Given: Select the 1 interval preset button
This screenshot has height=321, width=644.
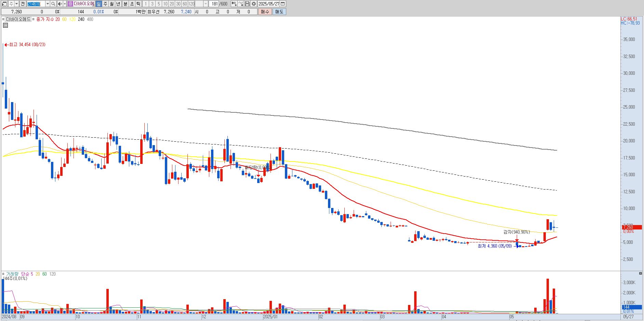Looking at the screenshot, I should click(x=146, y=4).
